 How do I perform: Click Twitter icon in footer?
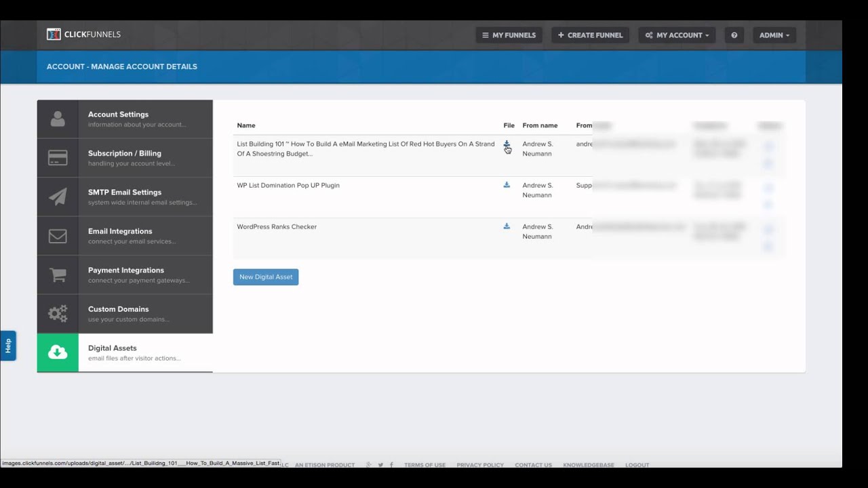pos(380,465)
